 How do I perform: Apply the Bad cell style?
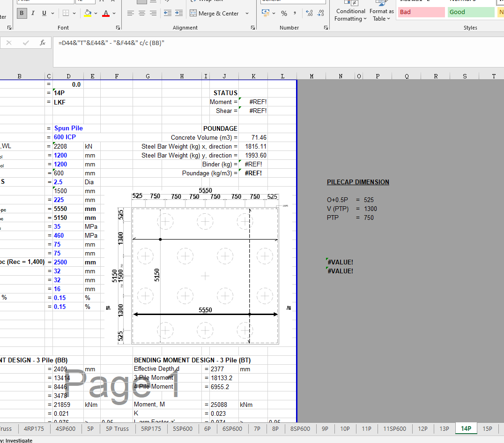[422, 12]
